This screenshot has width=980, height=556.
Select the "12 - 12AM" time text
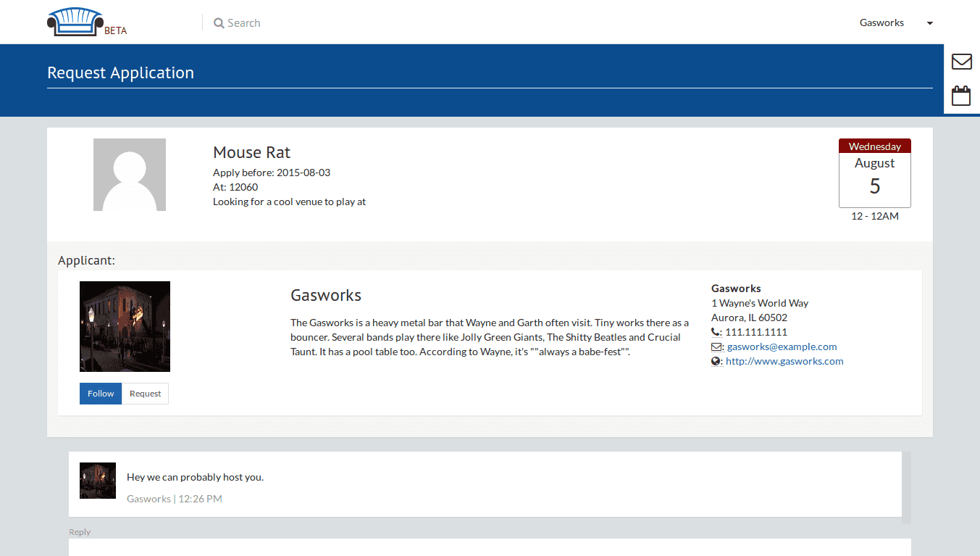(875, 216)
